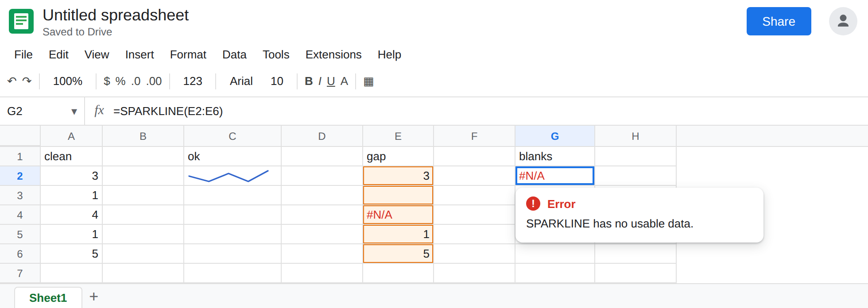Viewport: 868px width, 308px height.
Task: Select column H header
Action: [635, 136]
